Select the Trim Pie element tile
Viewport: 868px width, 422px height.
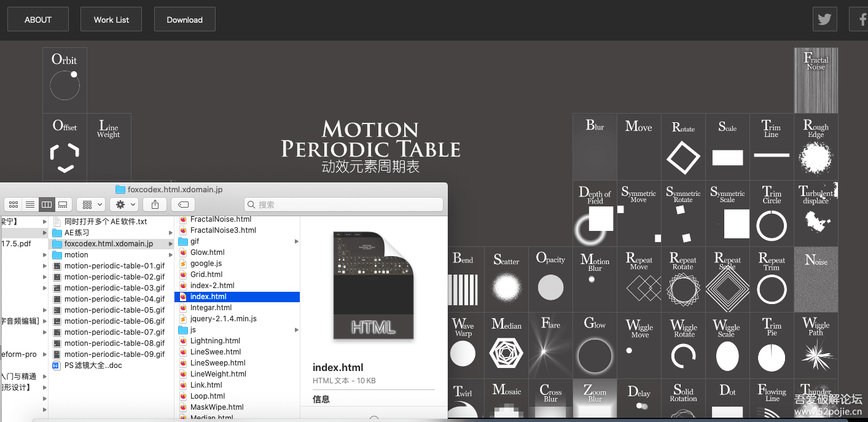point(772,345)
